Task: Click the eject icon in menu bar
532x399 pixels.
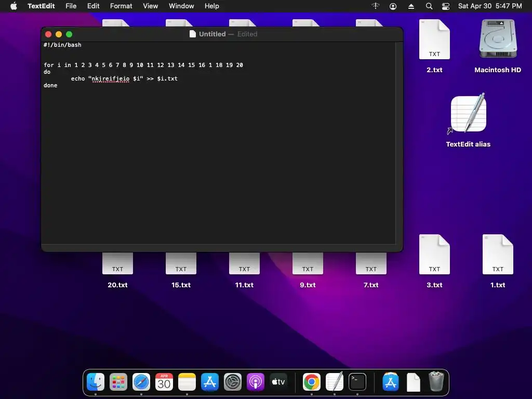Action: tap(411, 6)
